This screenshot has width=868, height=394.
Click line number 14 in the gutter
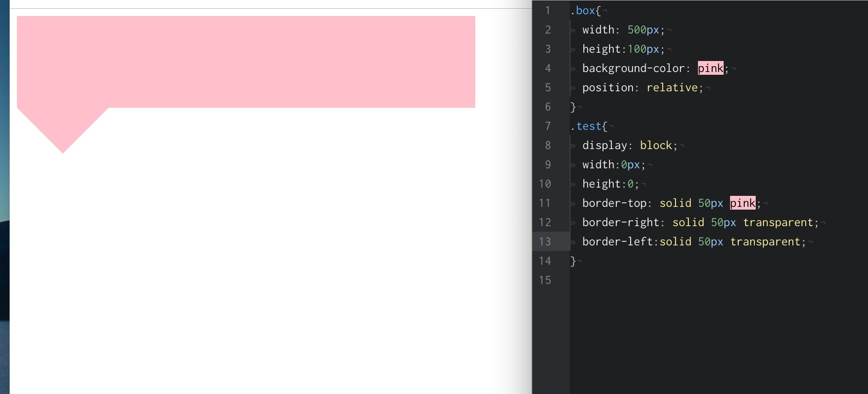click(545, 261)
